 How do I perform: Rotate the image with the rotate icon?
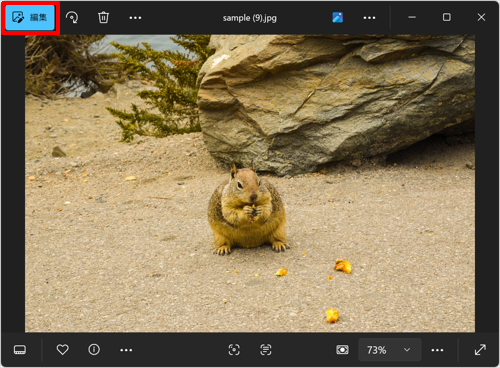(72, 17)
